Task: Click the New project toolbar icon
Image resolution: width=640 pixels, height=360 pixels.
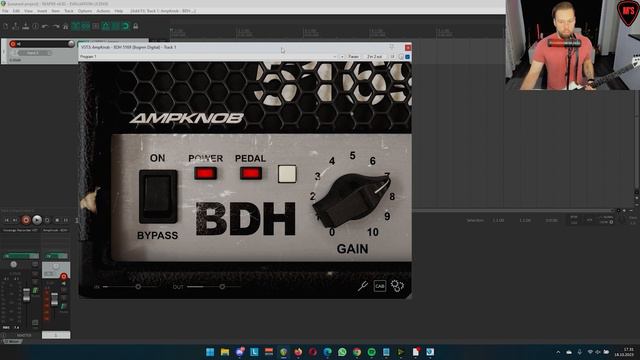Action: [x=6, y=26]
